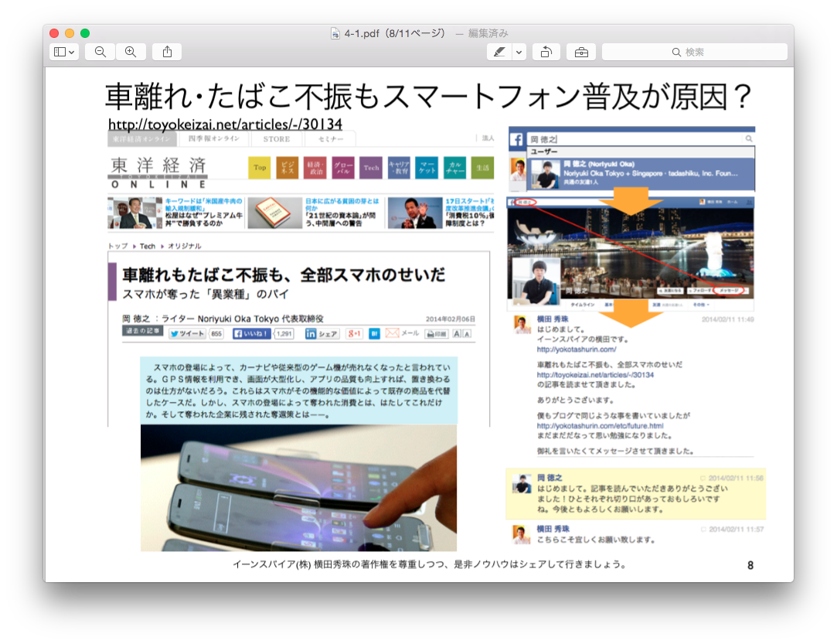The image size is (837, 644).
Task: Click the メール envelope icon
Action: pyautogui.click(x=392, y=333)
